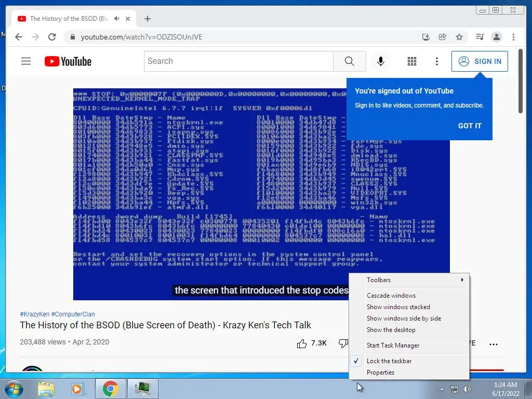
Task: Bookmark this page with the star icon
Action: tap(459, 37)
